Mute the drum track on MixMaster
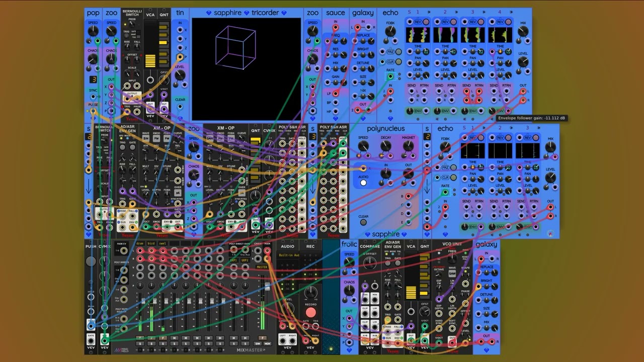This screenshot has width=644, height=362. (x=139, y=338)
